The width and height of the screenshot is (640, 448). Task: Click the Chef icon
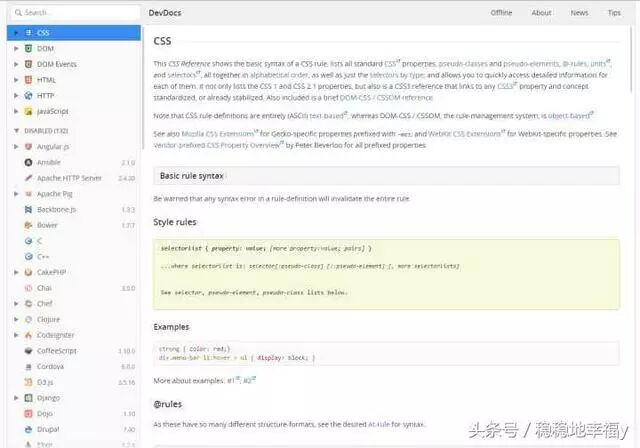pos(28,304)
